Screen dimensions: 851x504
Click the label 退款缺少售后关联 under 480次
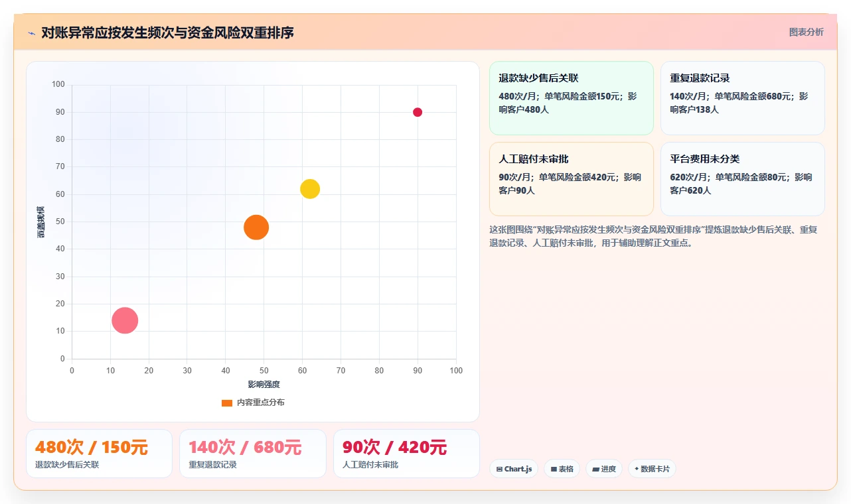click(x=67, y=465)
